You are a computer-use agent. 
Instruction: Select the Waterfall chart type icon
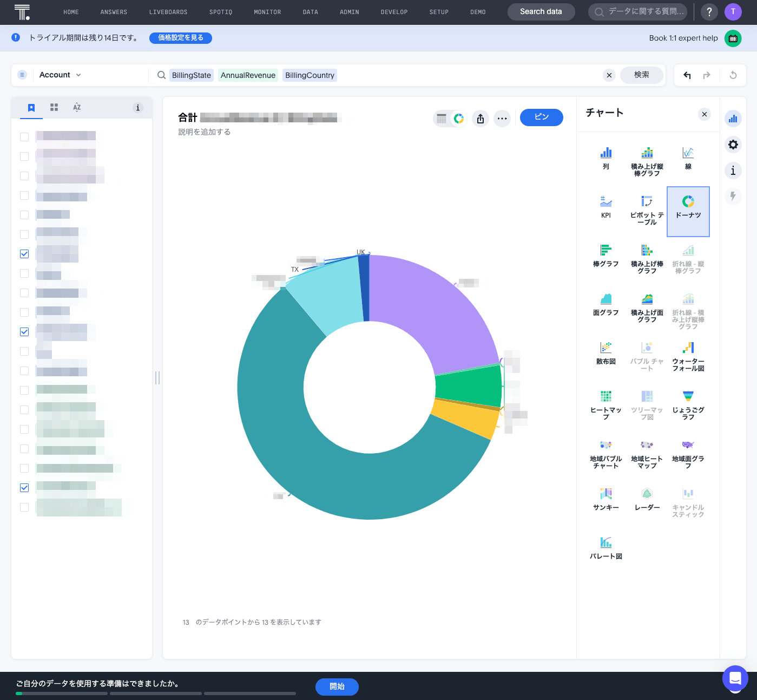click(x=688, y=348)
